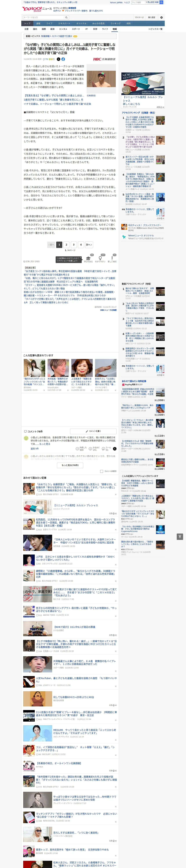
Task: Open 人気YouTuber 動画転載 article link
Action: 76,679
